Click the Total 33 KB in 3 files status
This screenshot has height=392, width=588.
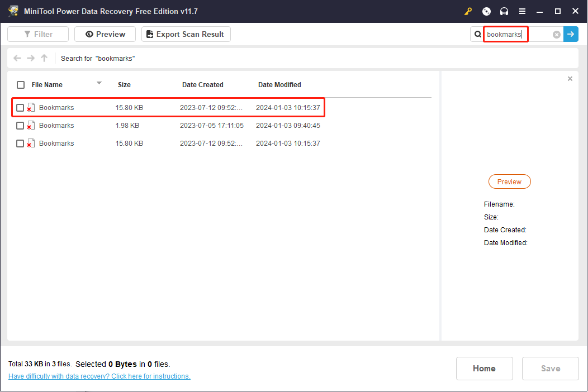coord(40,364)
